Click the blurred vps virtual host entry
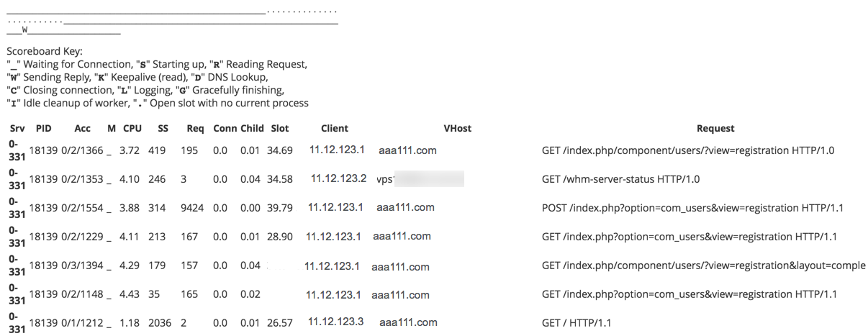Screen dimensions: 868x336 420,179
